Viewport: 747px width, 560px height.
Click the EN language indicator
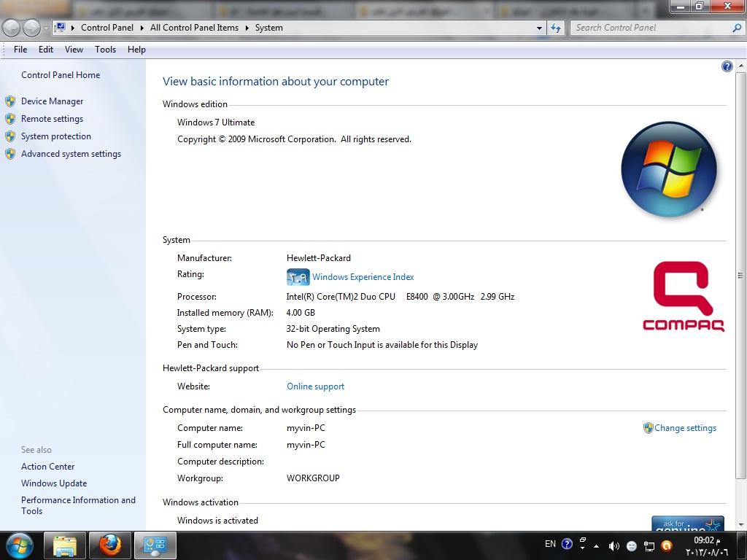click(550, 544)
